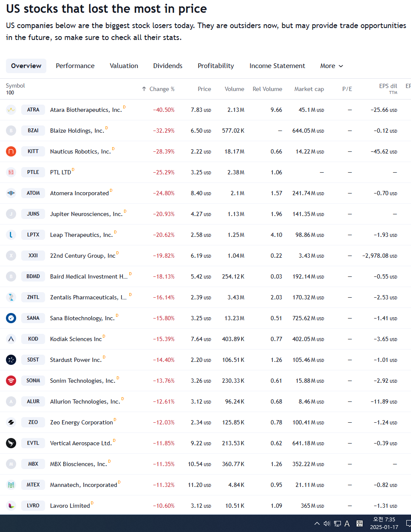Click the Sana Biotechnology blue logo icon

11,318
